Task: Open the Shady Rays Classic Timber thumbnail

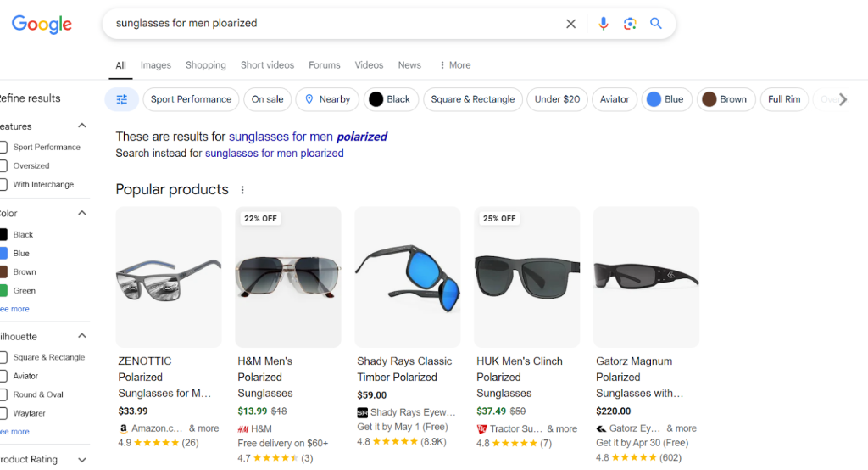Action: (x=407, y=277)
